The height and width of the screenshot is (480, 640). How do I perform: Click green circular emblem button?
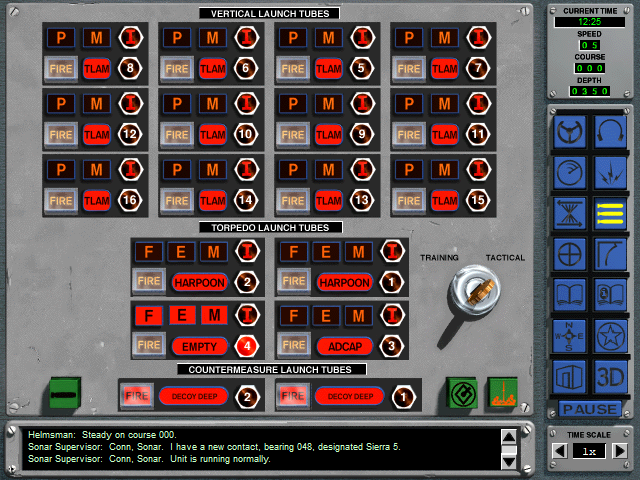tap(462, 393)
